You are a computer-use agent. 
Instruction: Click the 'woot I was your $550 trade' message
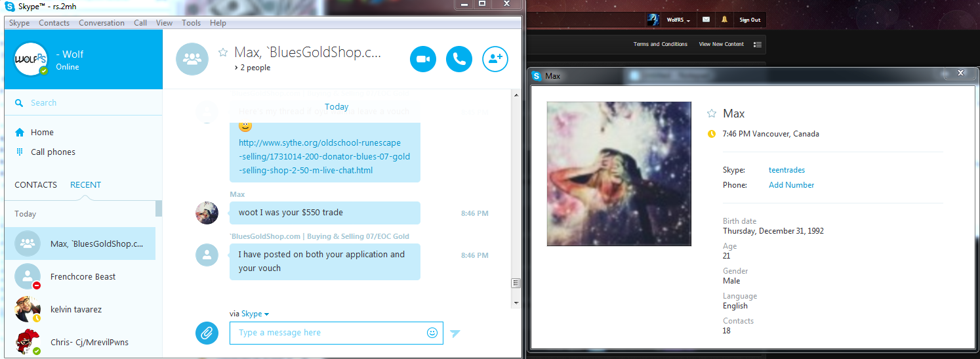[325, 213]
